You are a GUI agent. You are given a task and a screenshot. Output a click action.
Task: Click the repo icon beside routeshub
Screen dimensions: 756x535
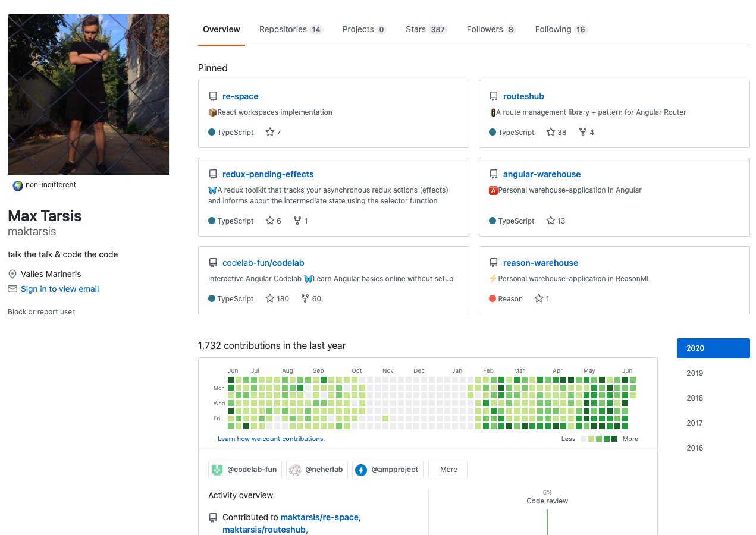pos(493,96)
